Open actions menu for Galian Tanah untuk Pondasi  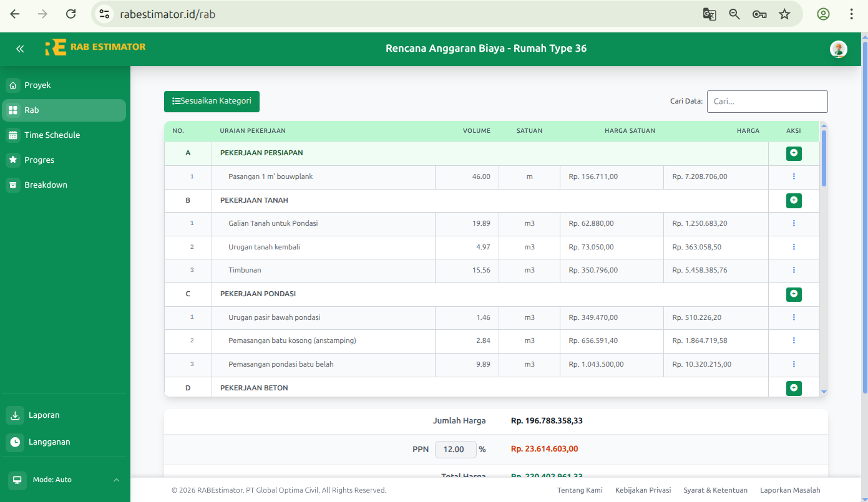click(x=794, y=223)
